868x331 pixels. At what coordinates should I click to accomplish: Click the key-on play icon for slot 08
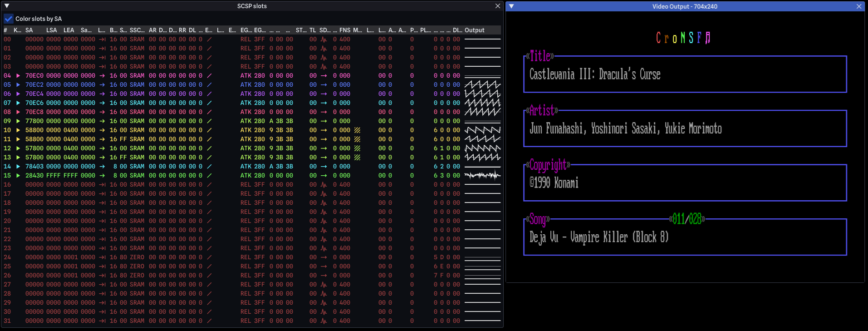click(x=18, y=112)
